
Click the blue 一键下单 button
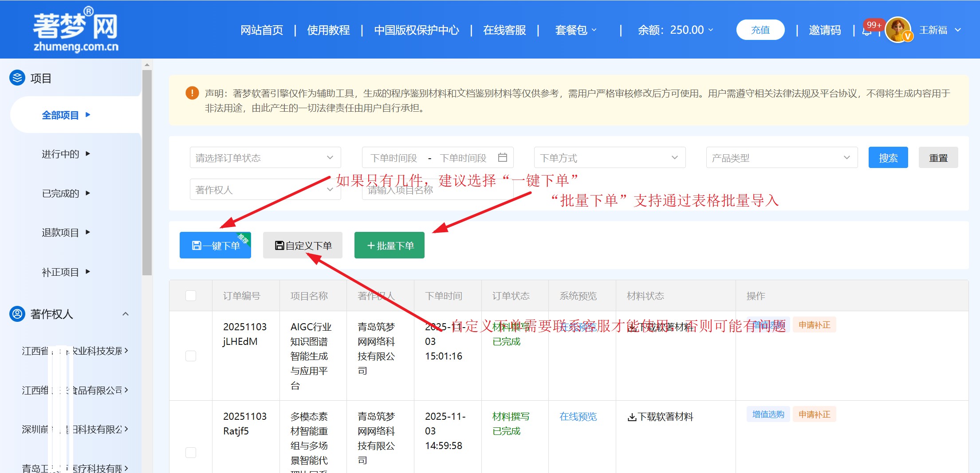(215, 245)
